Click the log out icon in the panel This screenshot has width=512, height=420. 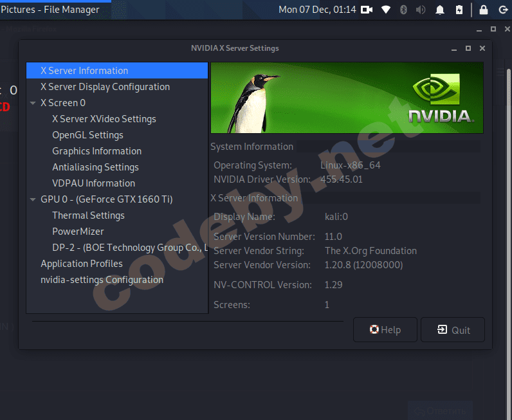503,10
